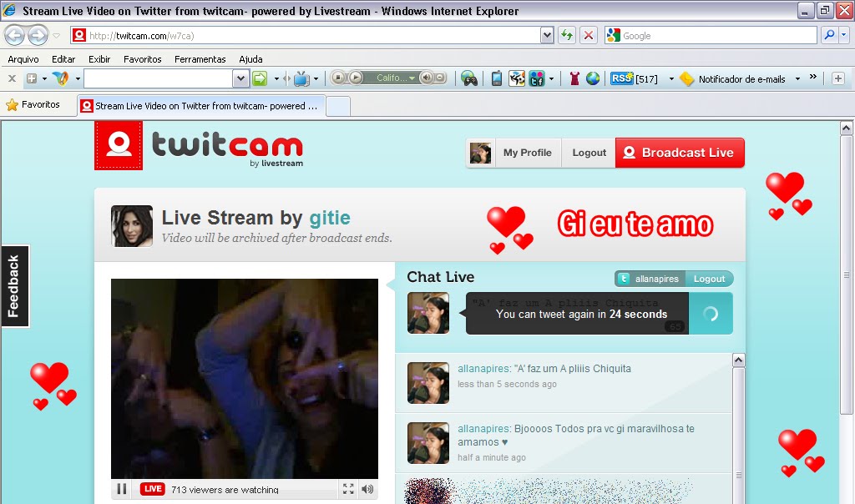Image resolution: width=855 pixels, height=504 pixels.
Task: Click the TV icon in toolbar
Action: click(x=301, y=79)
